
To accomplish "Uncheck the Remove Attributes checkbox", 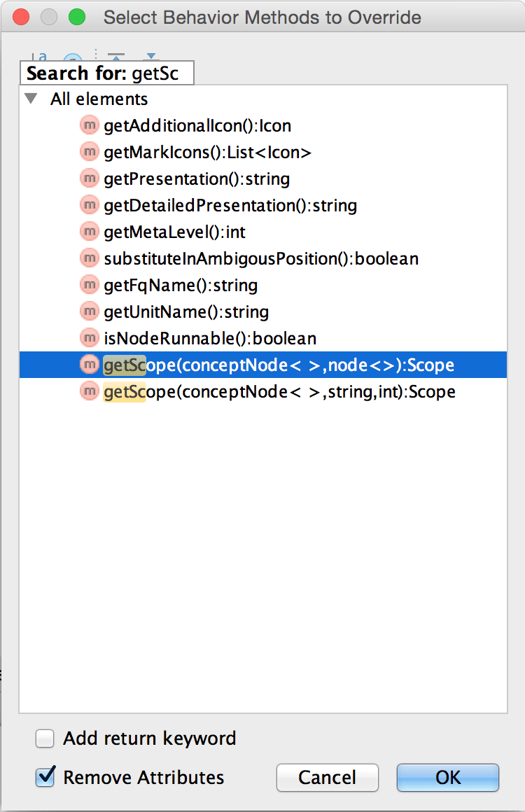I will [45, 777].
